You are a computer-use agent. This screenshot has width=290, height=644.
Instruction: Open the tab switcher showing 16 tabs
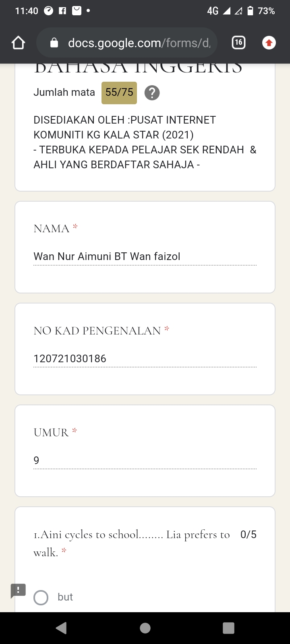tap(238, 42)
